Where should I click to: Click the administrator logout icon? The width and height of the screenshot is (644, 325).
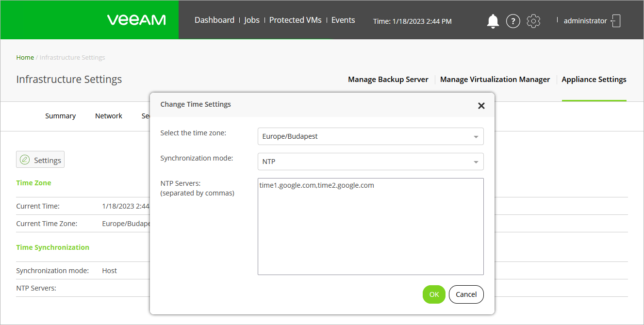pos(616,21)
